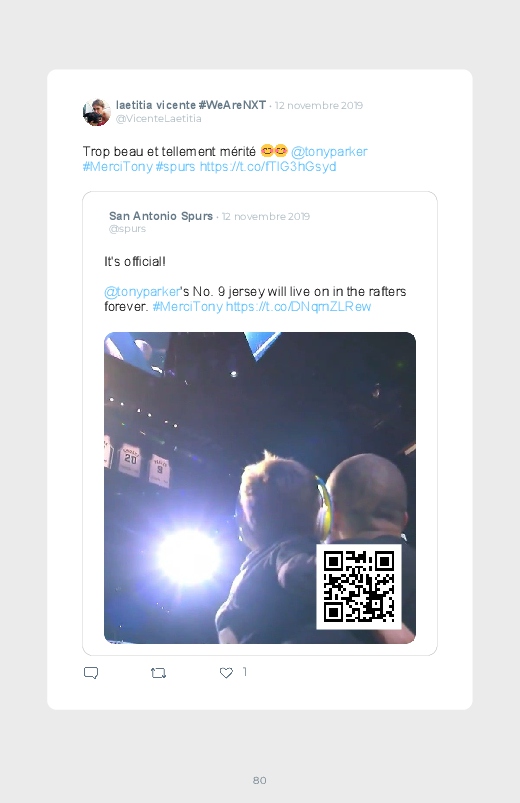Viewport: 520px width, 803px height.
Task: Click the reply speech bubble icon
Action: (91, 673)
